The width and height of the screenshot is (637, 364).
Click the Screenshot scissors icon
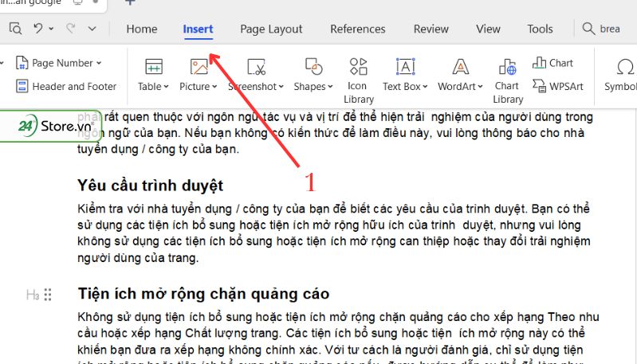click(257, 67)
